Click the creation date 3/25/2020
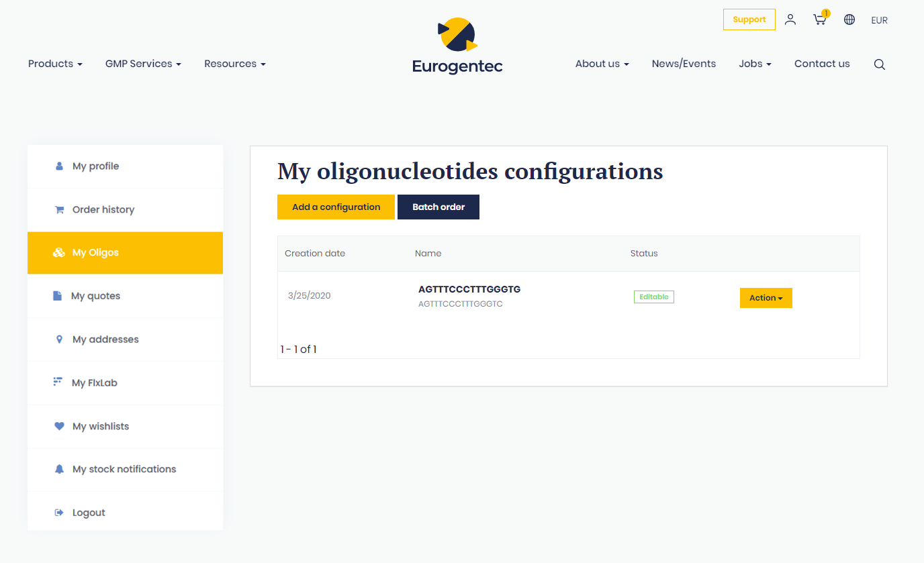This screenshot has height=563, width=924. (x=310, y=295)
